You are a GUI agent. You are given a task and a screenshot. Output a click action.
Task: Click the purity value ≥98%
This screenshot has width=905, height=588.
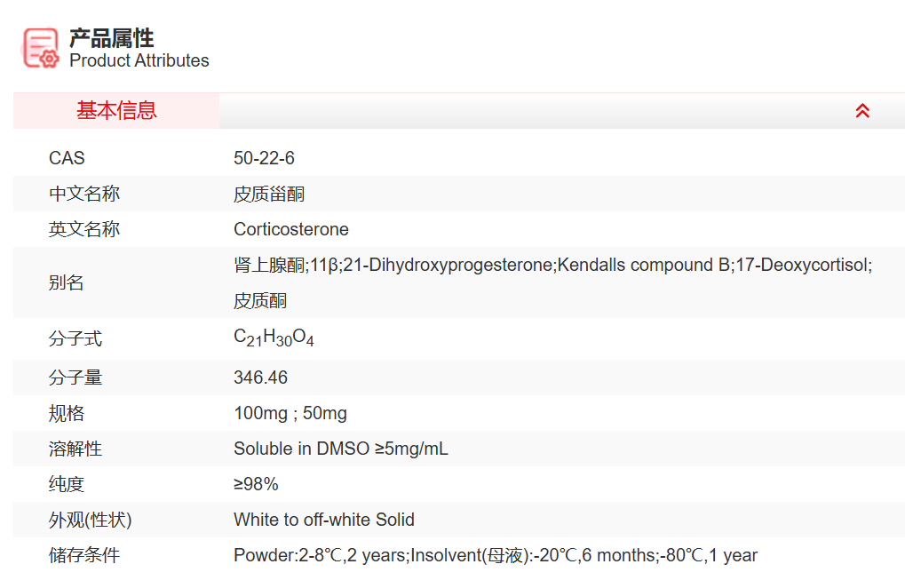256,484
